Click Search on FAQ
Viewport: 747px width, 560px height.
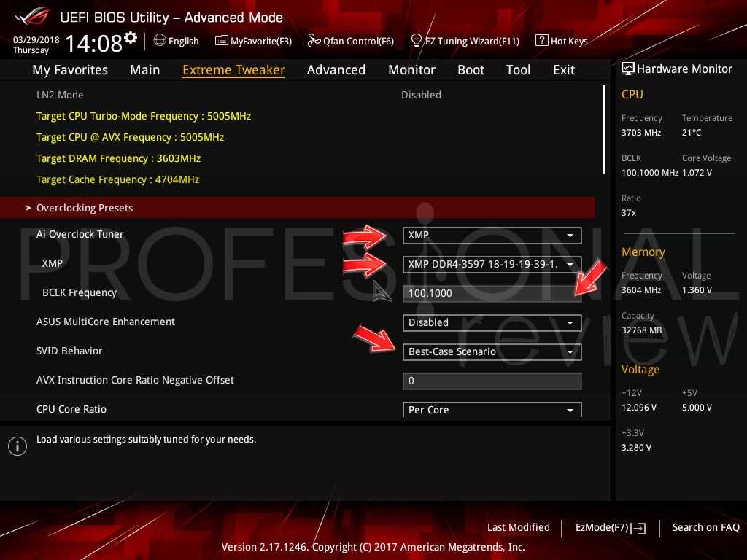(705, 528)
